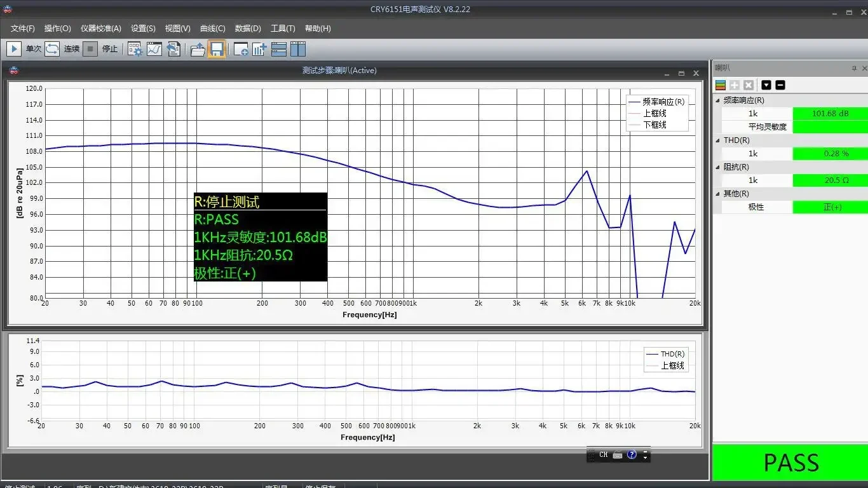Open test settings grid-with-gear icon

[x=135, y=49]
